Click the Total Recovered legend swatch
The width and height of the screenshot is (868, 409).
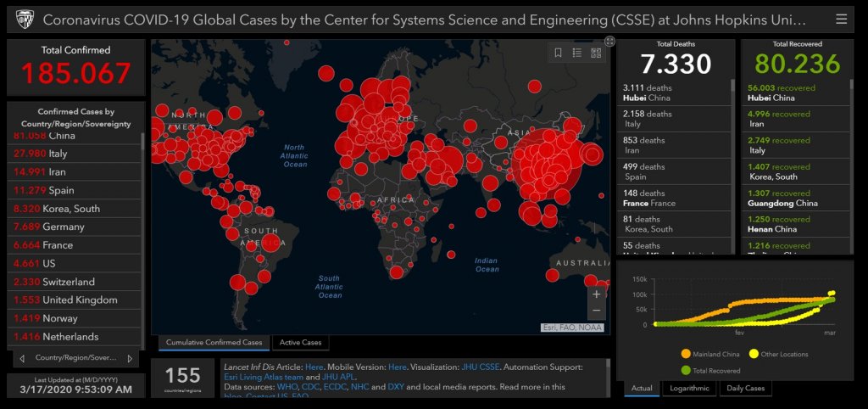(686, 370)
